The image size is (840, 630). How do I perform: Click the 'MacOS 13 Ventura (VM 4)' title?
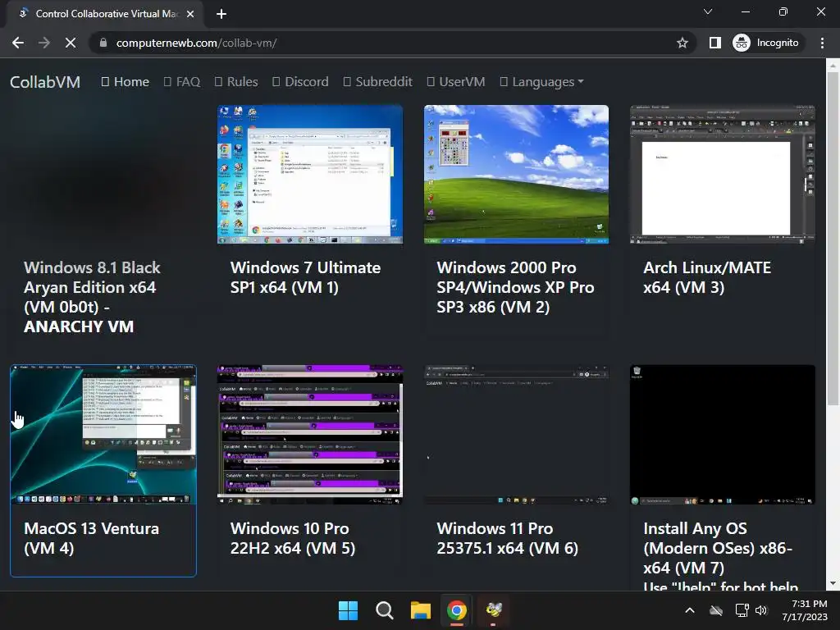92,538
